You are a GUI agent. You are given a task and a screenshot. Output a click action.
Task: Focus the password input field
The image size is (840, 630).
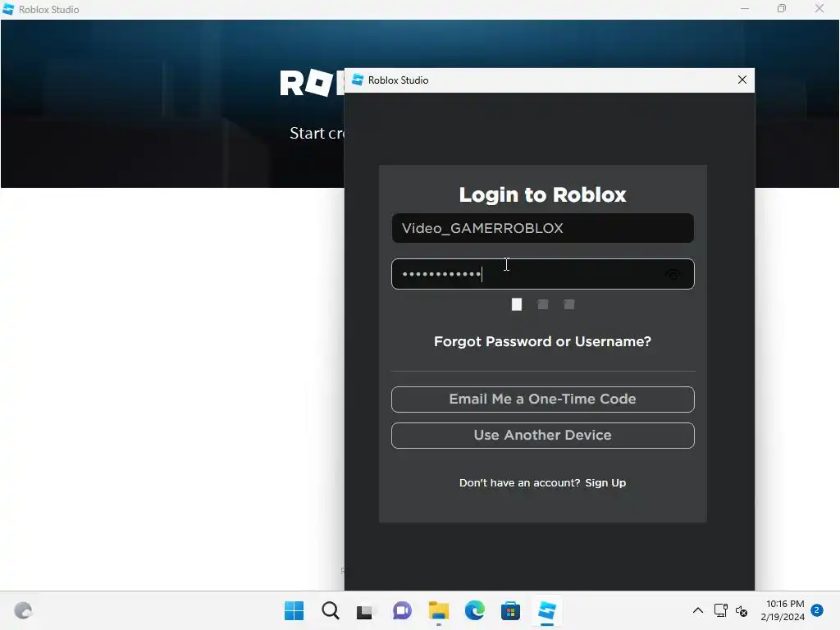(x=543, y=274)
